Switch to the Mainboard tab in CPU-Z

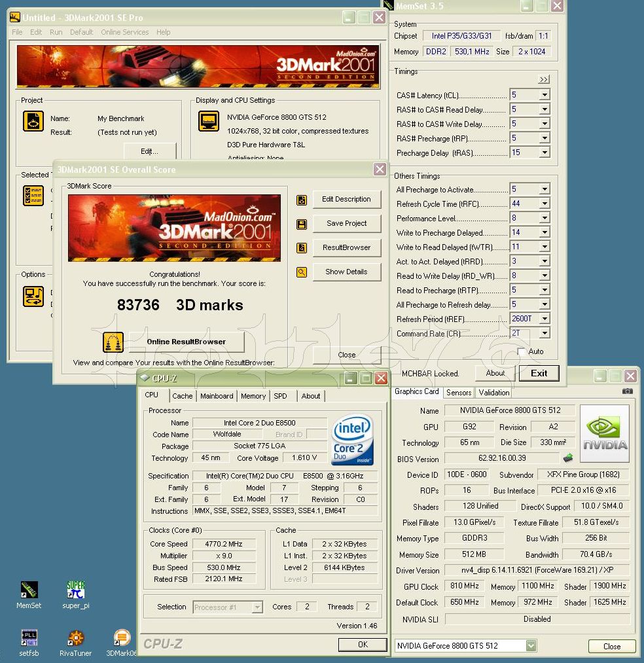(x=217, y=396)
